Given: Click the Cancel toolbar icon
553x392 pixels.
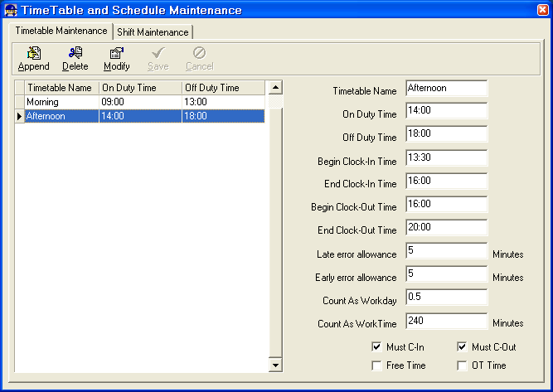Looking at the screenshot, I should [200, 53].
